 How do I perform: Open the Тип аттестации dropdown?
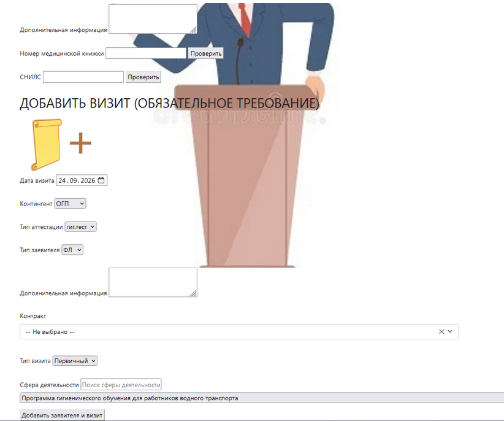(80, 226)
